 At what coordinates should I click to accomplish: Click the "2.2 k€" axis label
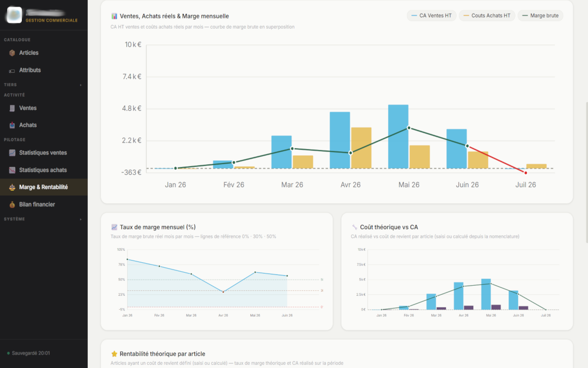tap(132, 140)
